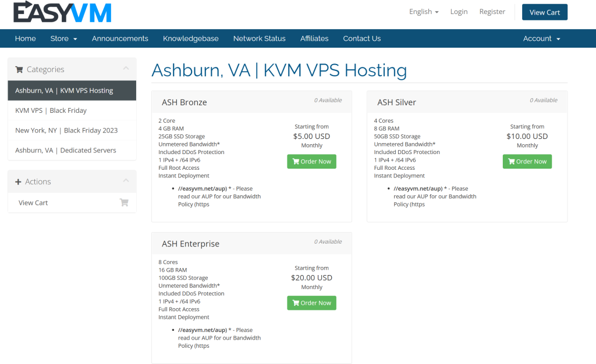Click '0 Available' in ASH Enterprise card

(x=328, y=242)
